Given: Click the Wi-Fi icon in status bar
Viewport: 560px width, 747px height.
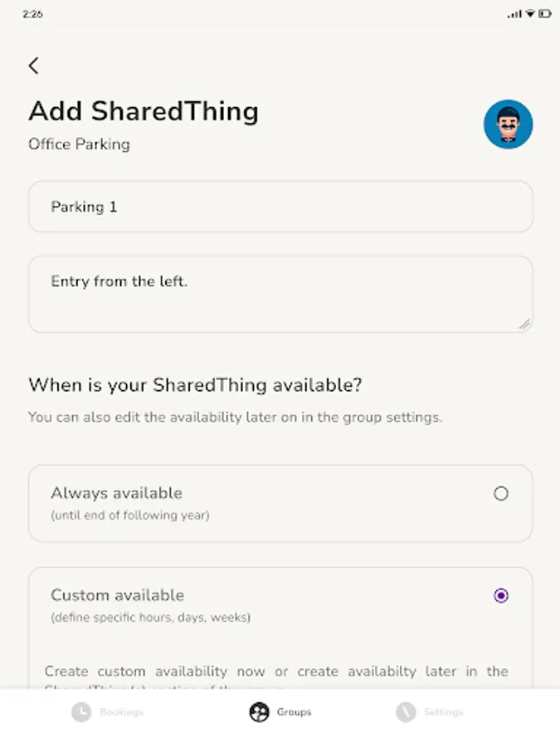Looking at the screenshot, I should pyautogui.click(x=530, y=14).
